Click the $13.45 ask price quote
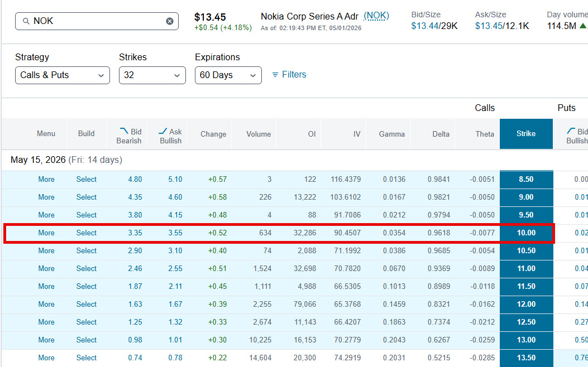 pyautogui.click(x=488, y=26)
